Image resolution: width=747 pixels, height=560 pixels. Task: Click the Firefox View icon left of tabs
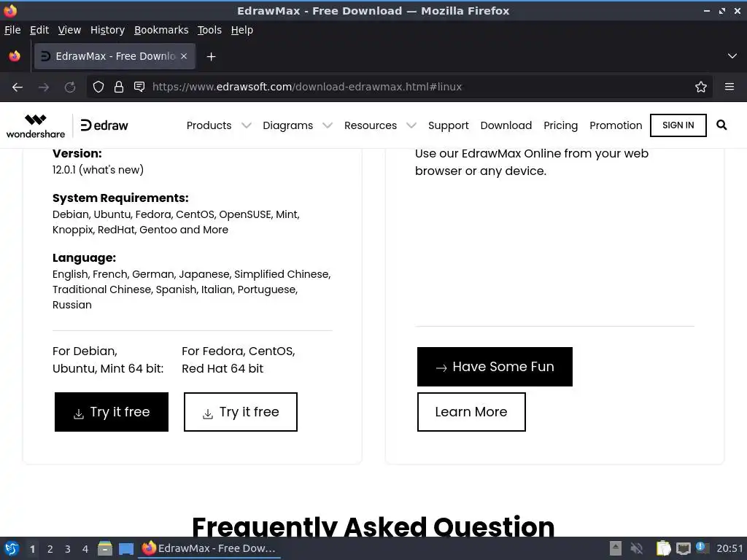[x=15, y=56]
